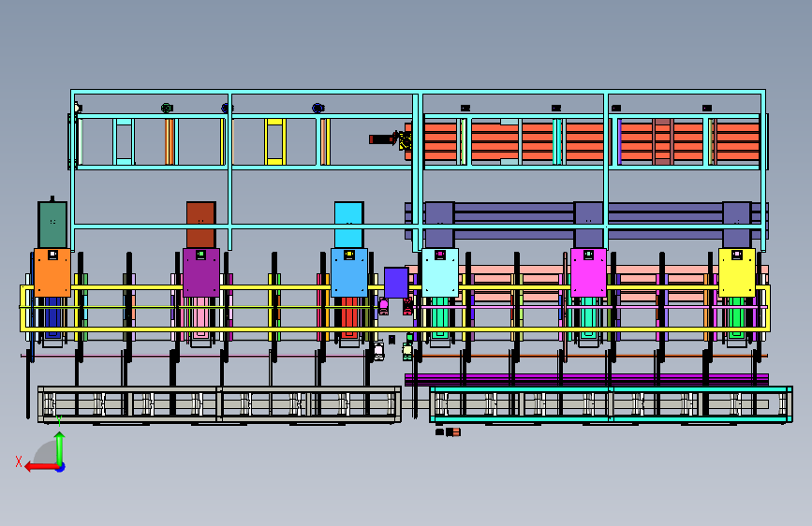Select the blue control box on third station
812x526 pixels.
pyautogui.click(x=349, y=272)
